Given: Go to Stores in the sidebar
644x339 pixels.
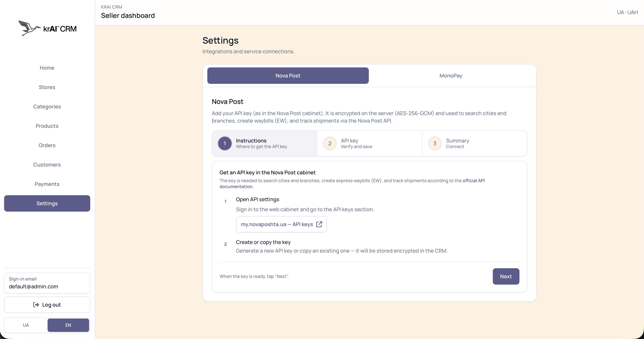Looking at the screenshot, I should coord(47,87).
